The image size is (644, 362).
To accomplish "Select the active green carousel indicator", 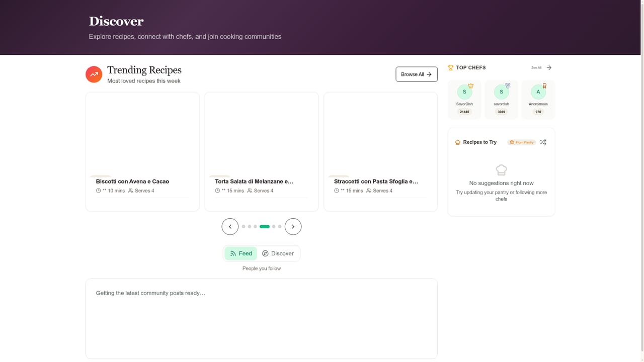I will click(265, 227).
